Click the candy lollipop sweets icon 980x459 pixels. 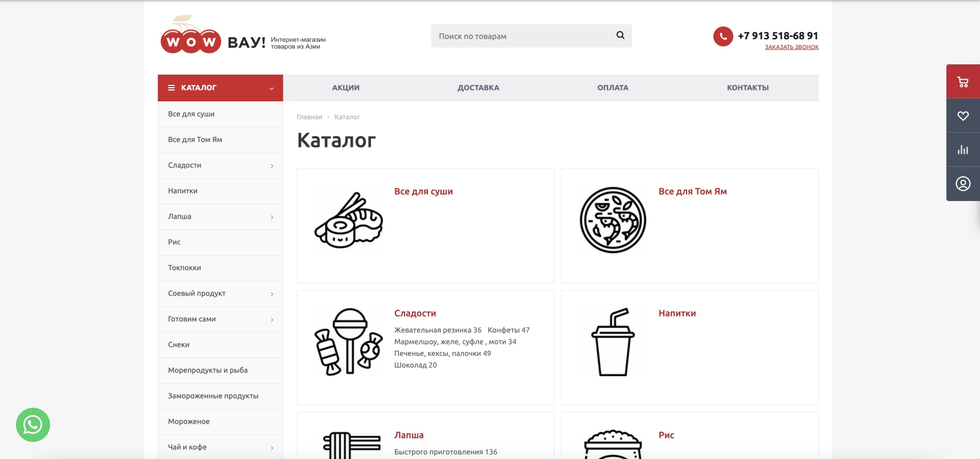coord(349,342)
